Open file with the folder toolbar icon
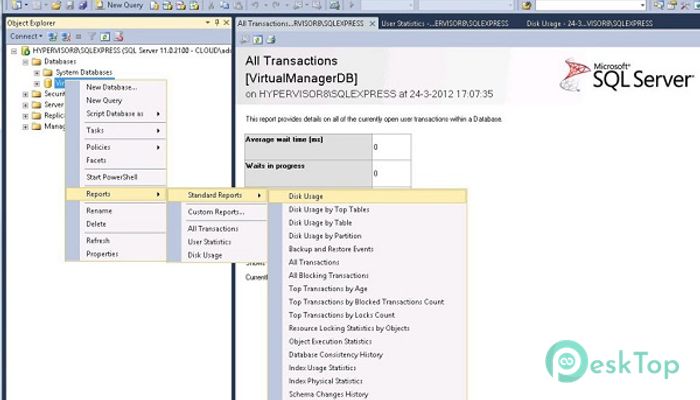This screenshot has height=400, width=700. [56, 5]
